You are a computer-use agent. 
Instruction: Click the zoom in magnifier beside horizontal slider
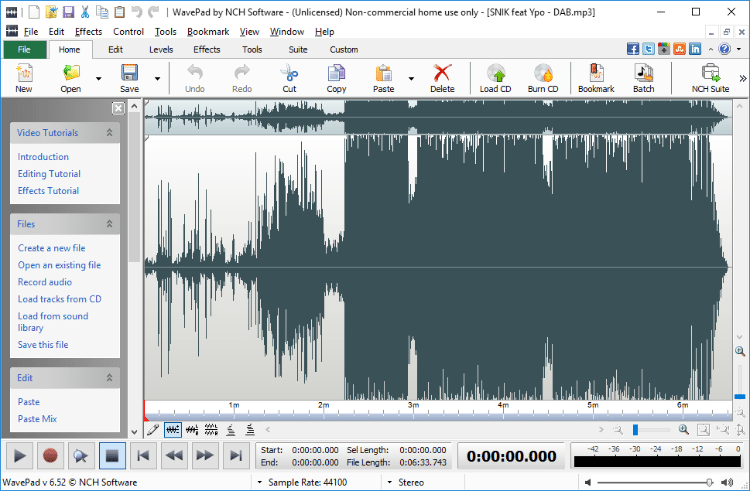point(684,430)
